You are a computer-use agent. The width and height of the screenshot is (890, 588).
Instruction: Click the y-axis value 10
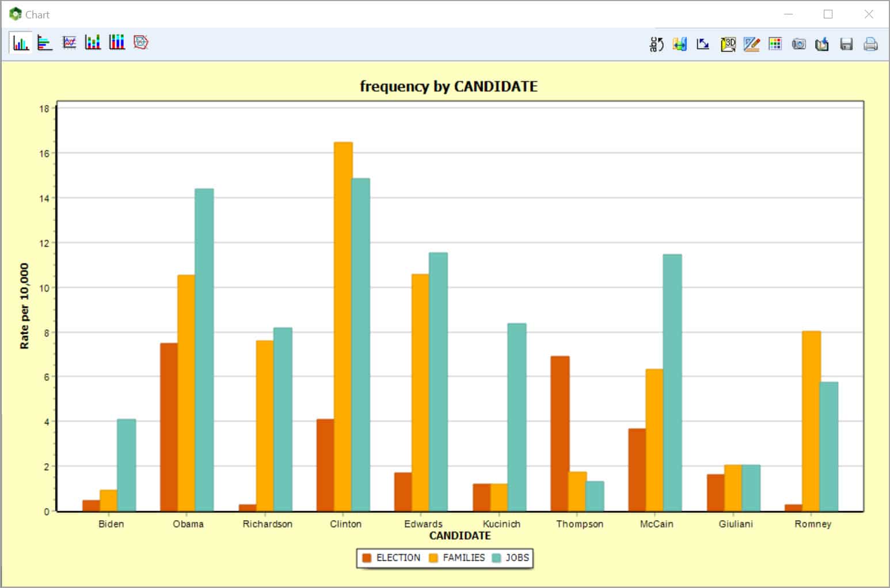(x=44, y=288)
